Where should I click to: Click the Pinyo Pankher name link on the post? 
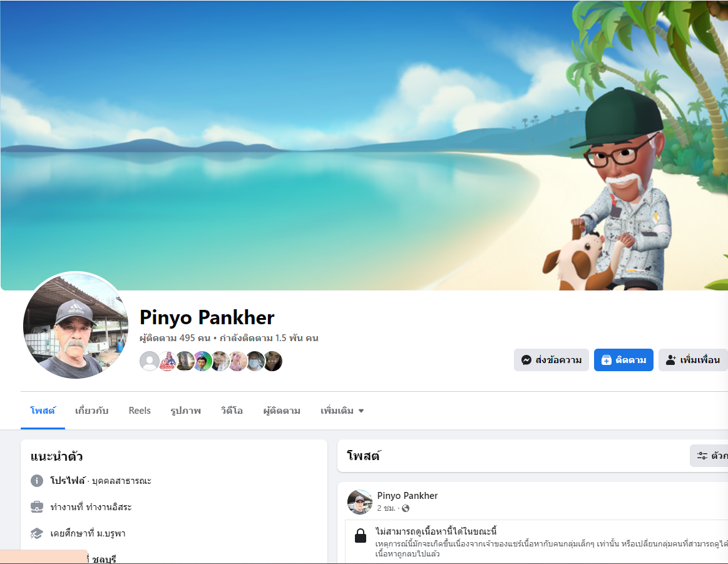[407, 496]
